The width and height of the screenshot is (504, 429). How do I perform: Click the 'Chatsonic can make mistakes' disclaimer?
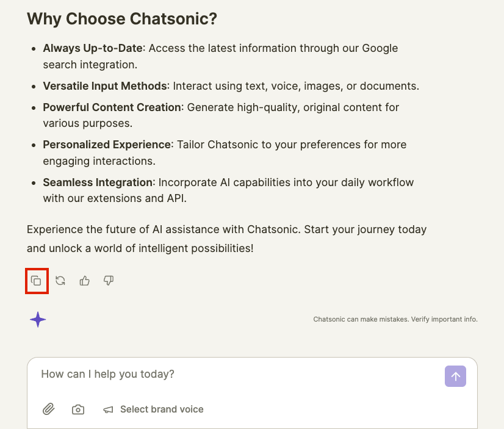pyautogui.click(x=395, y=319)
